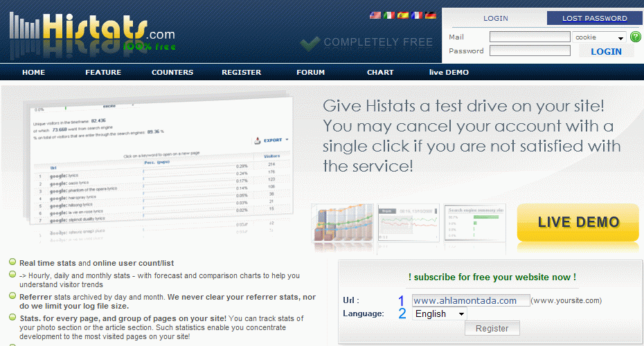Click live DEMO in the navigation bar
The image size is (644, 346).
tap(449, 72)
